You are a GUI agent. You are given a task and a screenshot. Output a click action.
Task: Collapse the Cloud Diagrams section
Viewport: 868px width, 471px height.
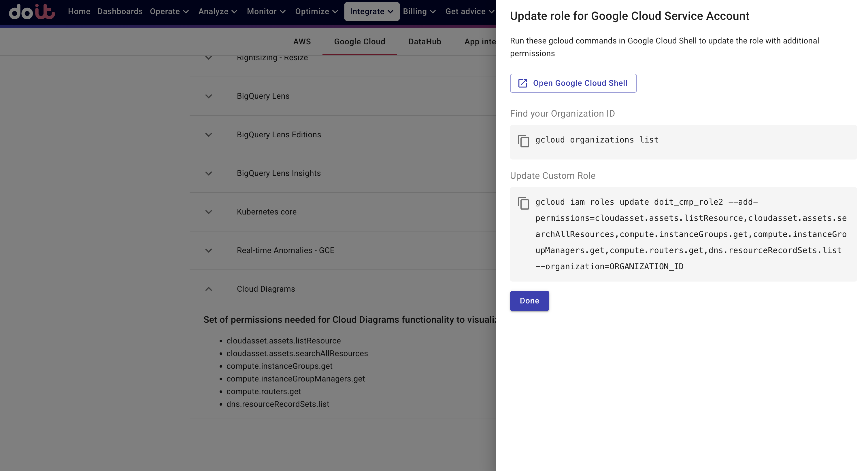tap(208, 289)
